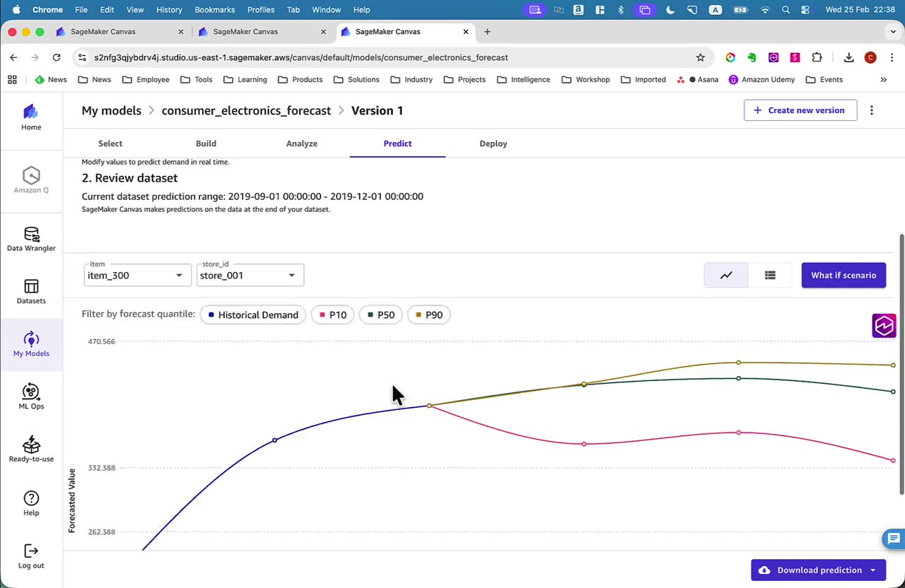Click the Log out icon
This screenshot has width=905, height=588.
pyautogui.click(x=31, y=551)
